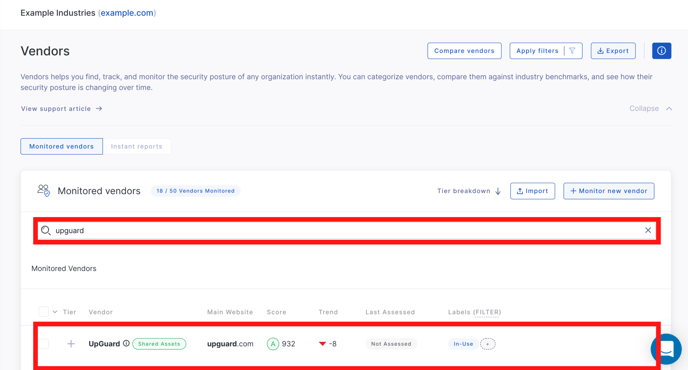Click into the upguard search field
Viewport: 688px width, 370px height.
coord(347,230)
